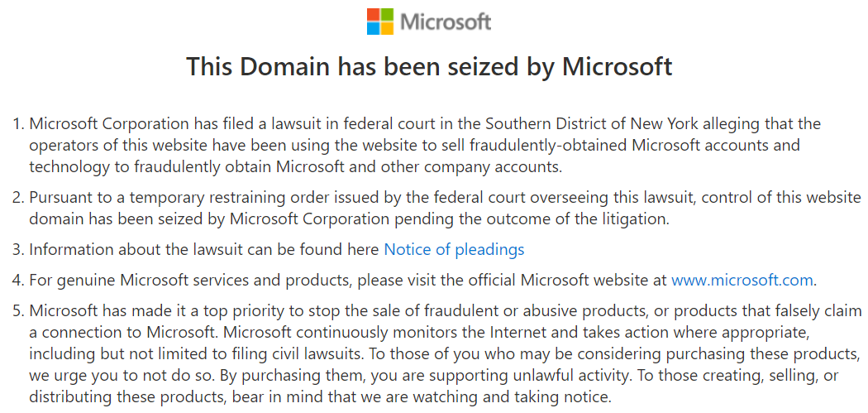Click list number 3 marker
868x413 pixels.
click(x=18, y=249)
